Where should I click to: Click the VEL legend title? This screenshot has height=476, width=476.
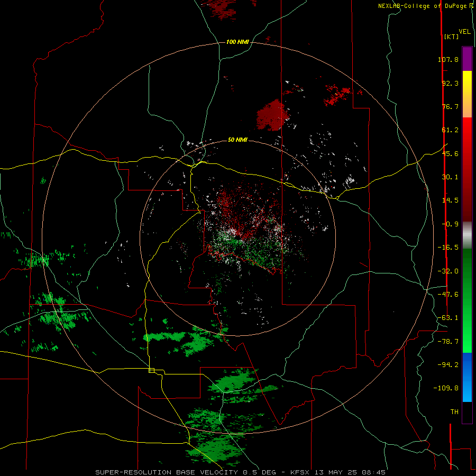pyautogui.click(x=465, y=32)
